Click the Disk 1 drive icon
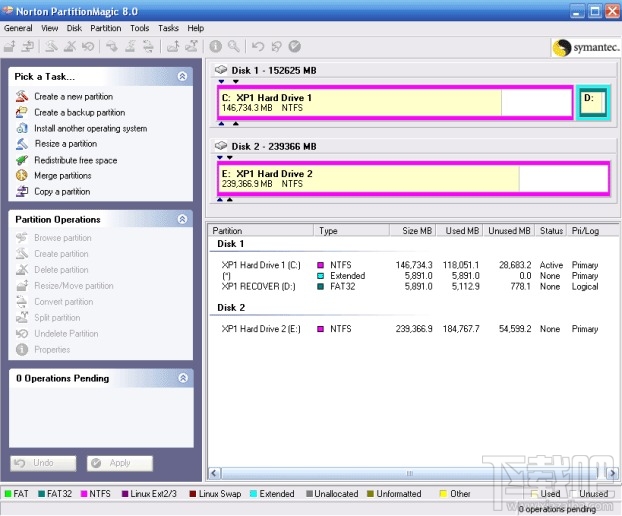This screenshot has height=516, width=622. click(x=221, y=70)
